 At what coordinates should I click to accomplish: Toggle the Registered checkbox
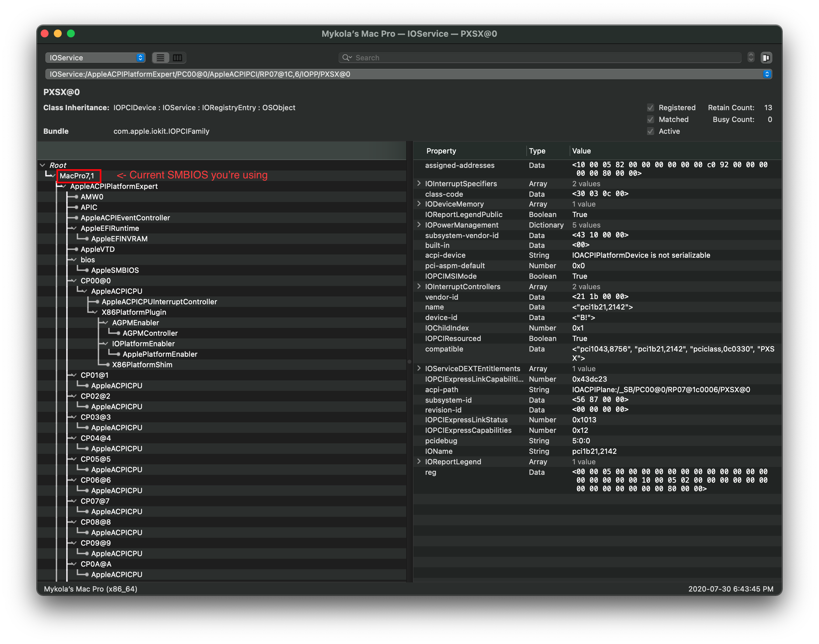point(650,108)
